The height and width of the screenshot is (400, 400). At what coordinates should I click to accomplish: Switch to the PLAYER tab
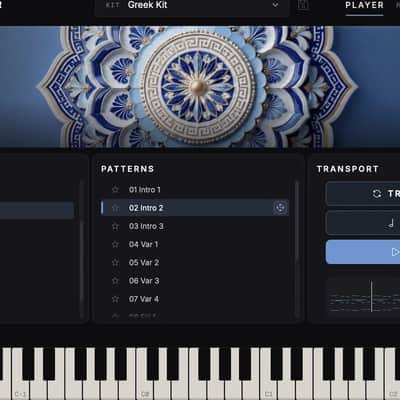(364, 5)
